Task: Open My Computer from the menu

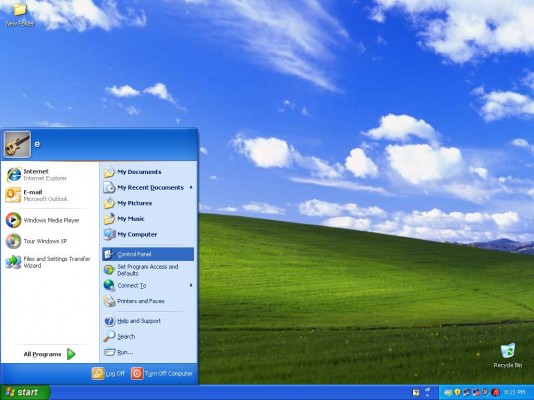Action: (x=148, y=234)
